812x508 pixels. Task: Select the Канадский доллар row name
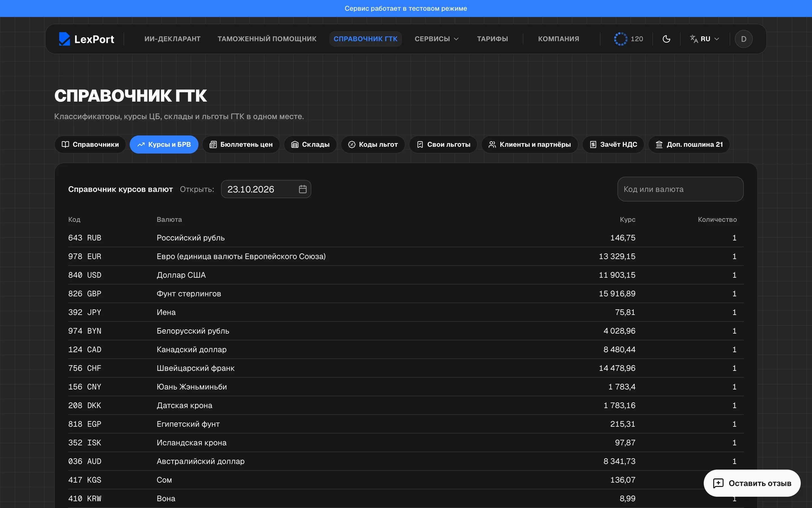[x=192, y=350]
